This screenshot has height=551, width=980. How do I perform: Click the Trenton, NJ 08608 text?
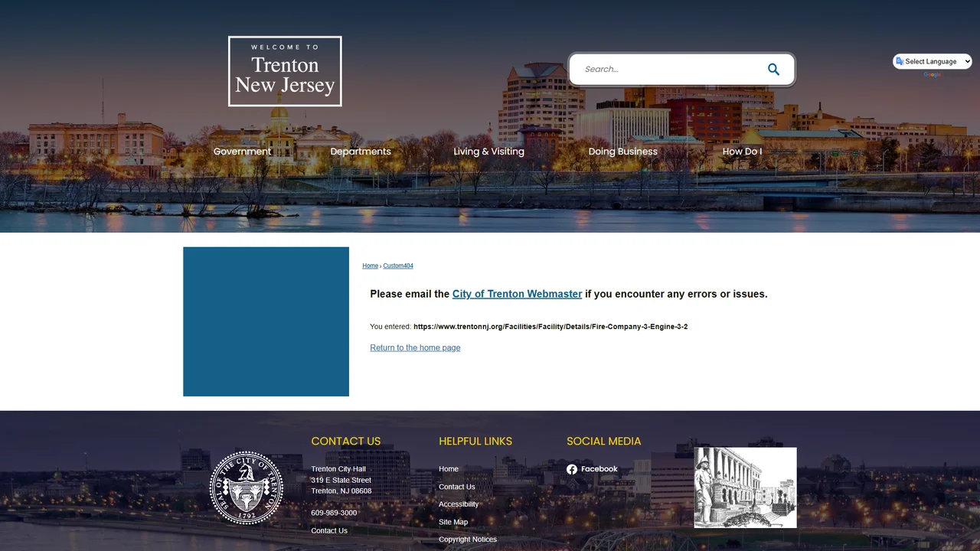(x=341, y=491)
